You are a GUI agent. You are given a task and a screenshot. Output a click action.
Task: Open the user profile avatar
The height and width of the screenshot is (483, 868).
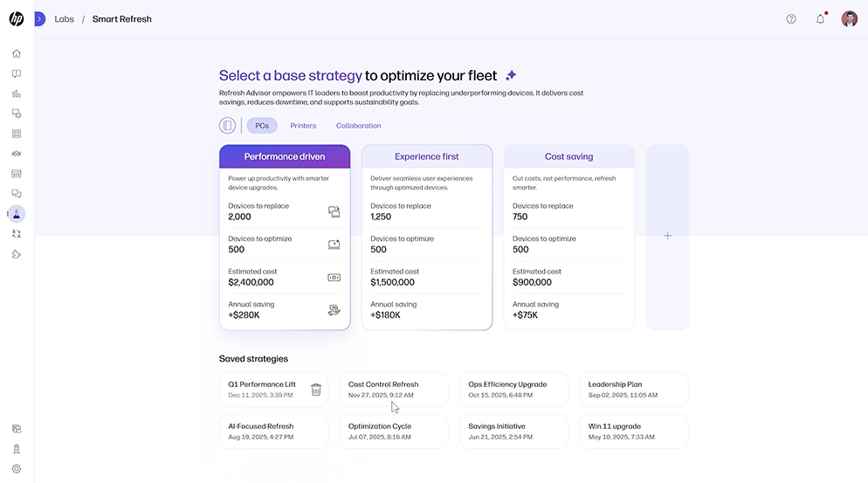point(849,18)
